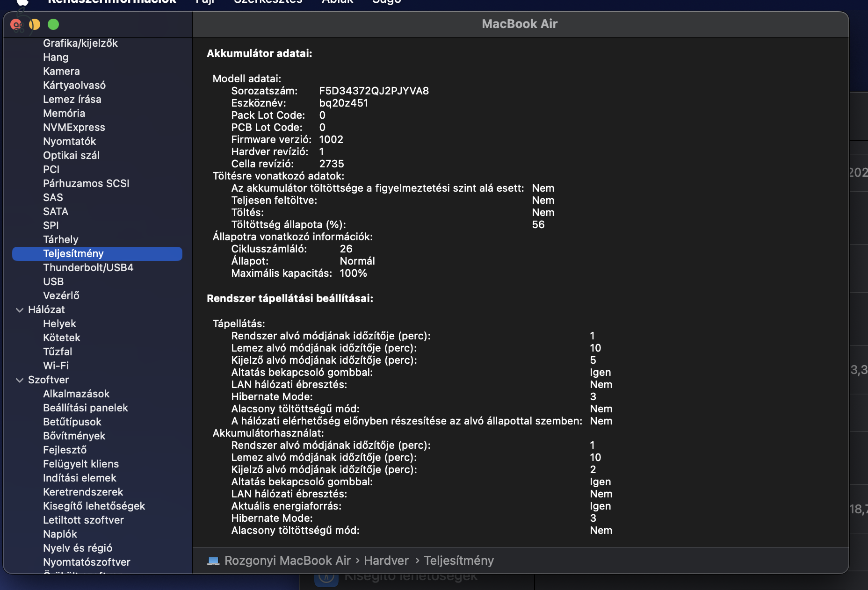Image resolution: width=868 pixels, height=590 pixels.
Task: Open Kártyaolvasó entry
Action: coord(74,85)
